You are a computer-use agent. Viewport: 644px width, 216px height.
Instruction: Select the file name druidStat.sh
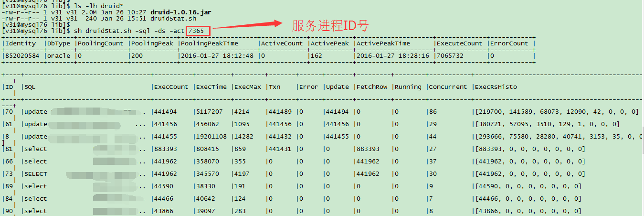pos(172,18)
